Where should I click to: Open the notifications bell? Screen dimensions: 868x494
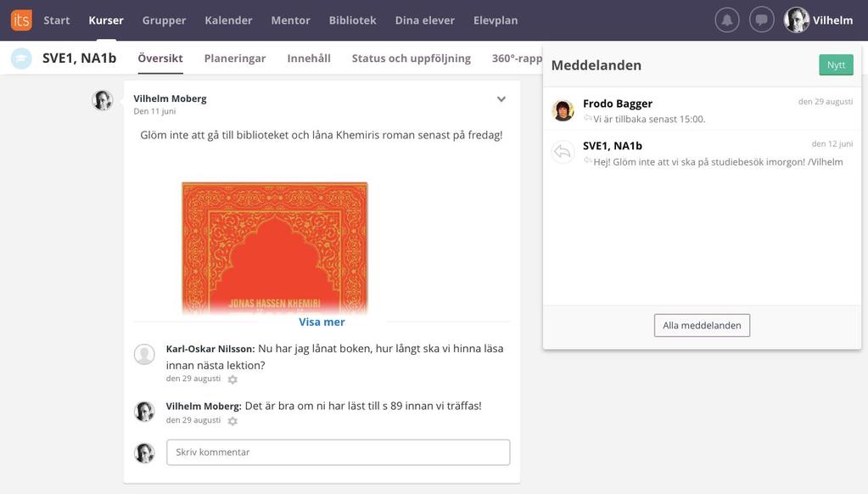(727, 20)
